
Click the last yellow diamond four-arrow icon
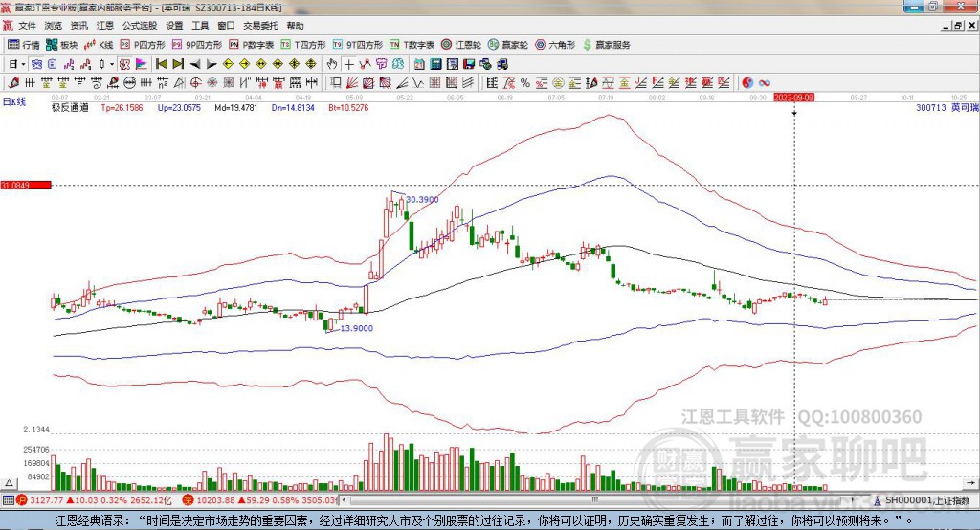point(311,64)
